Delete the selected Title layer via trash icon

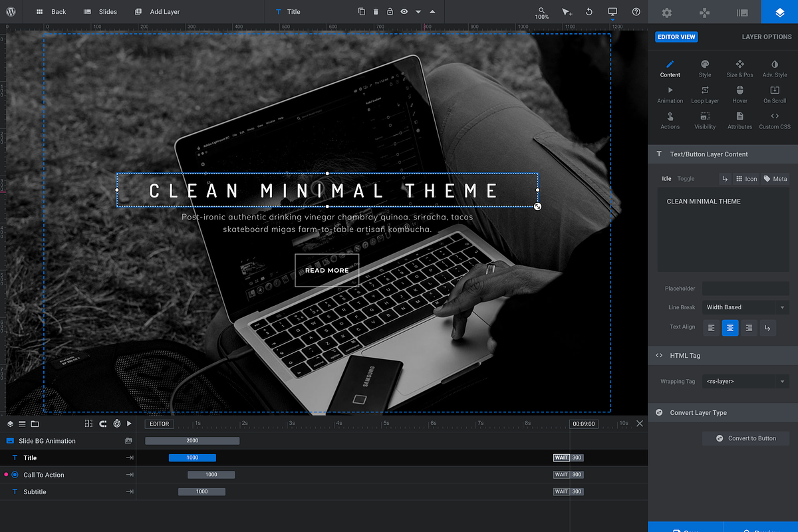tap(376, 12)
